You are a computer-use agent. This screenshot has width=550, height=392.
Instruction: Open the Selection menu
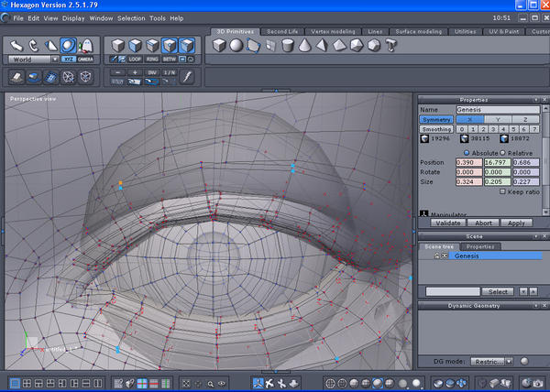click(x=131, y=17)
